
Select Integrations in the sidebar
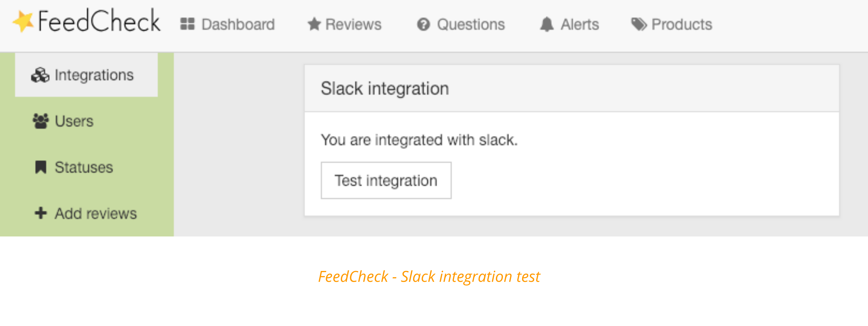[86, 75]
